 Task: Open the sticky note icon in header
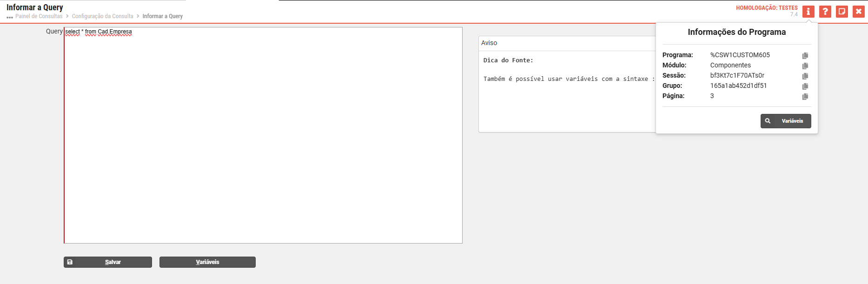point(842,12)
